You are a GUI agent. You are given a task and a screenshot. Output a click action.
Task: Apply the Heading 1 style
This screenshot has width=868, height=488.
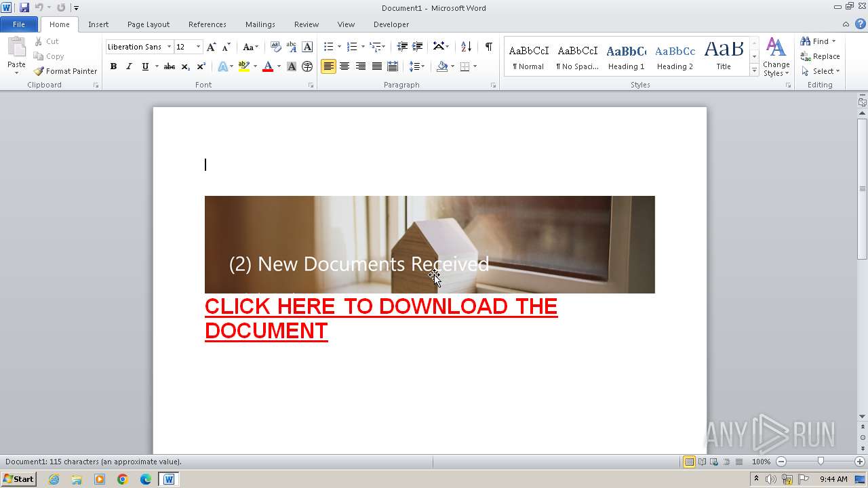627,57
